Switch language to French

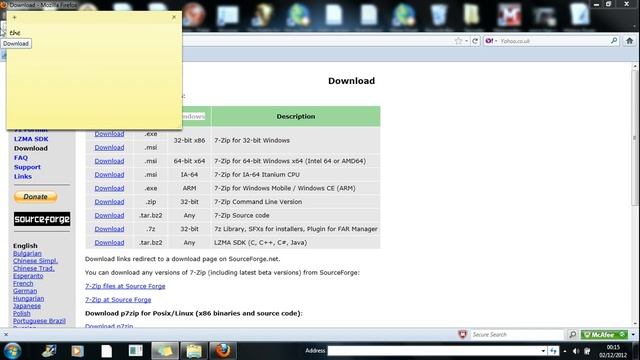click(23, 283)
